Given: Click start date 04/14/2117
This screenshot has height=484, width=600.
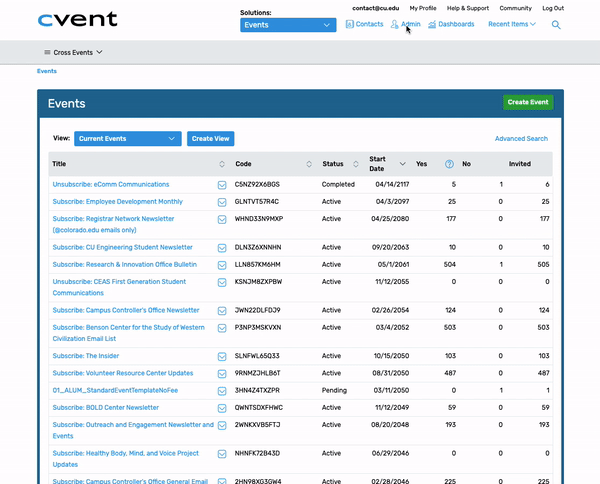Looking at the screenshot, I should coord(392,184).
